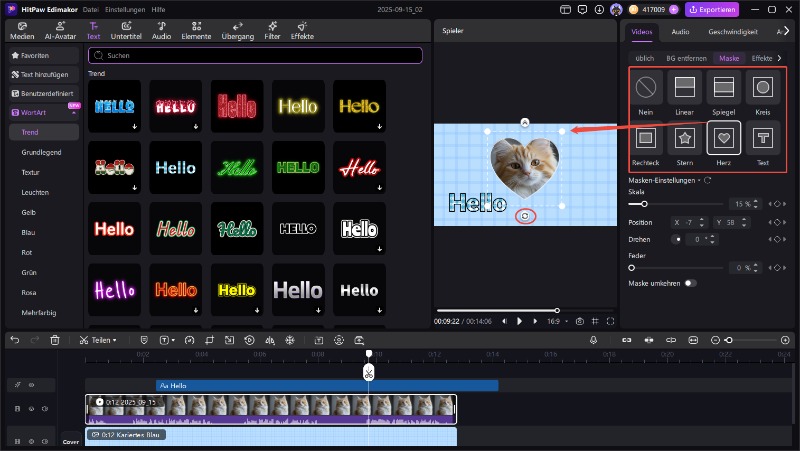This screenshot has height=451, width=800.
Task: Open the 16:9 aspect ratio dropdown
Action: [x=557, y=321]
